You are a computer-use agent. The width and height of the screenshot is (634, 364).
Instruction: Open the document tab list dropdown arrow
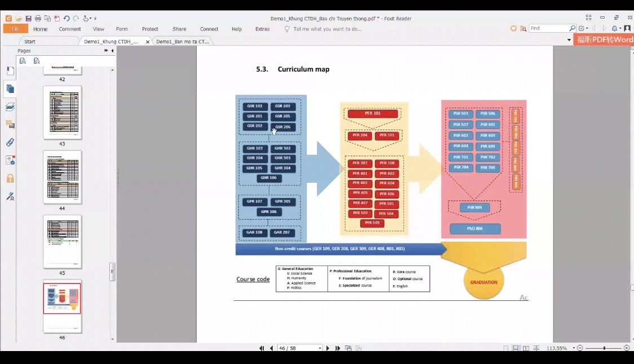[x=569, y=40]
